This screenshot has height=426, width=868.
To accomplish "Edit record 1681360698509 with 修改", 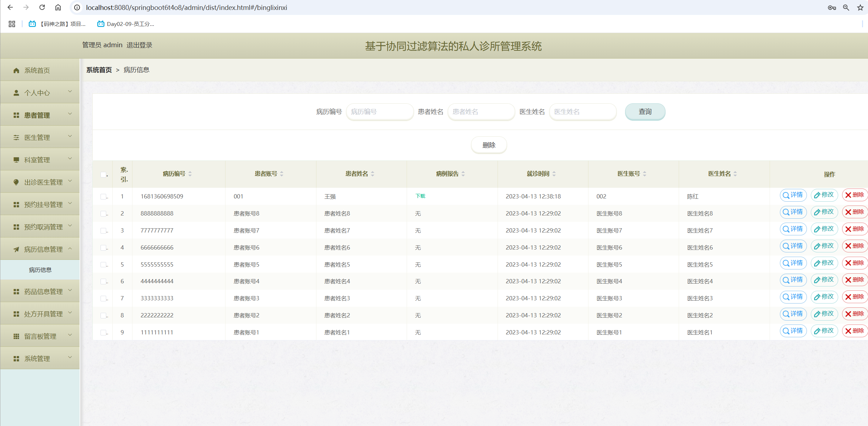I will [824, 195].
